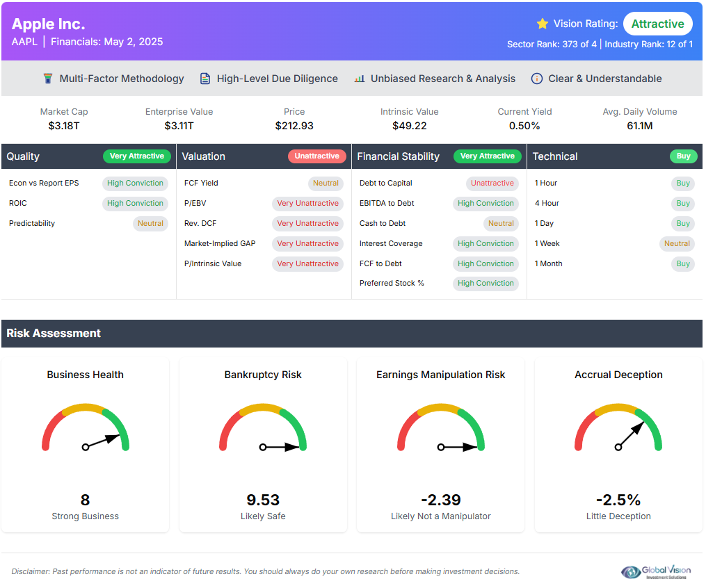Click the Accrual Deception value -2.5%
The image size is (706, 588).
[x=618, y=500]
